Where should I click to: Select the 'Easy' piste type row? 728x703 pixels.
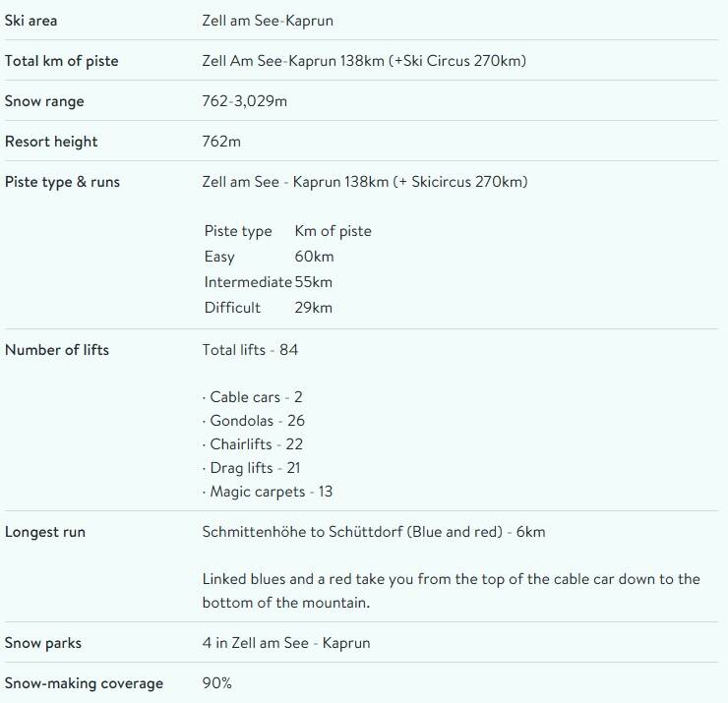point(219,257)
